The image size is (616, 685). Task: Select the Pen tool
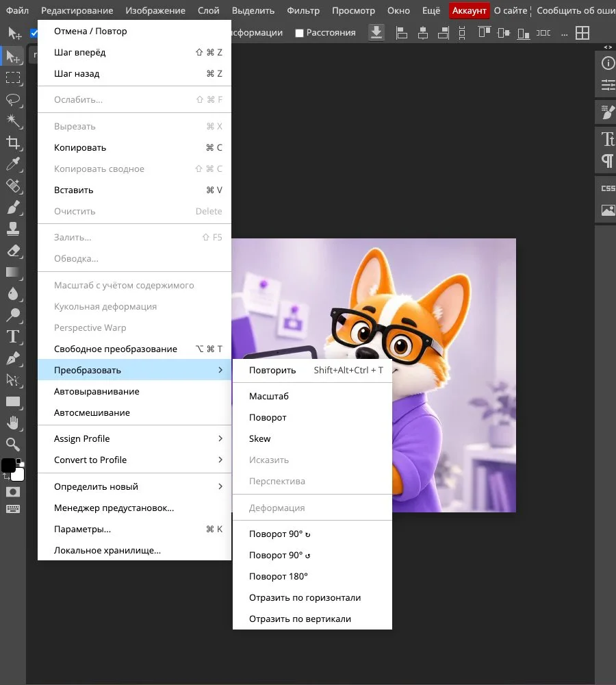(x=13, y=358)
